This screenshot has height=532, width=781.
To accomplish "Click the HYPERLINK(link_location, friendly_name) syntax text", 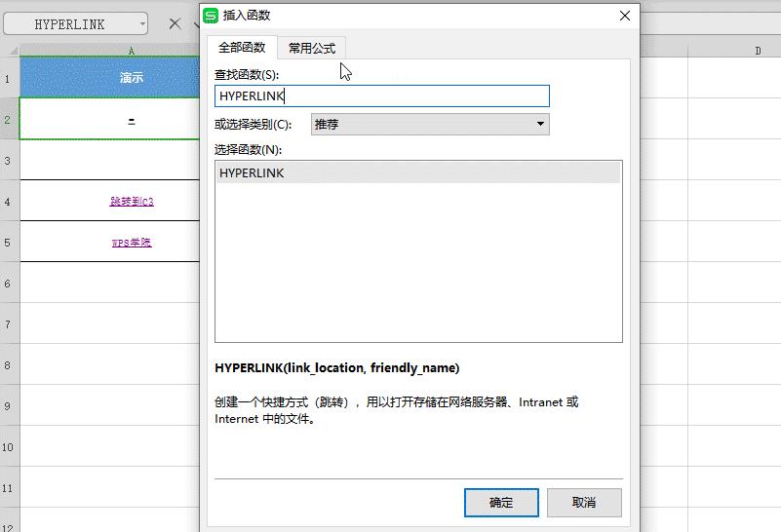I will tap(337, 367).
